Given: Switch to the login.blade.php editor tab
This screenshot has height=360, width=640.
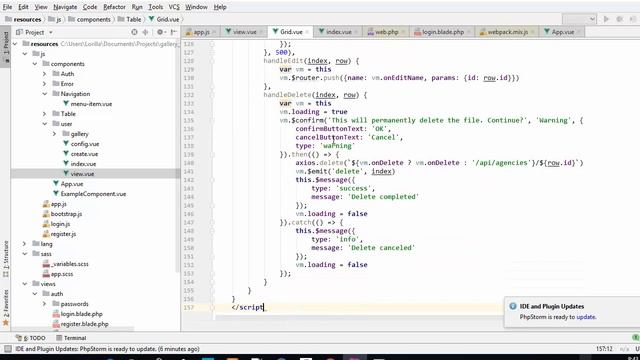Looking at the screenshot, I should [x=442, y=32].
